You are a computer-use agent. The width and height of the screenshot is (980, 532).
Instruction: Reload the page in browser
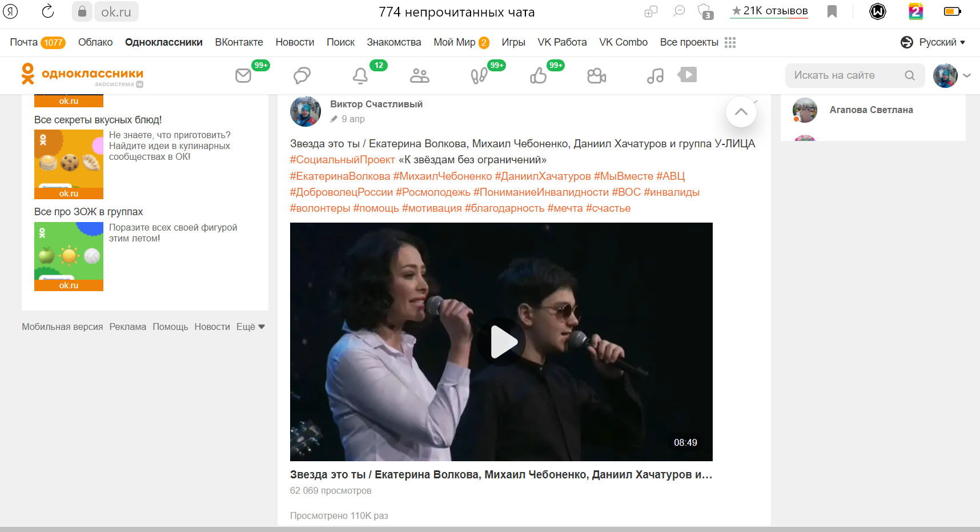pos(48,11)
